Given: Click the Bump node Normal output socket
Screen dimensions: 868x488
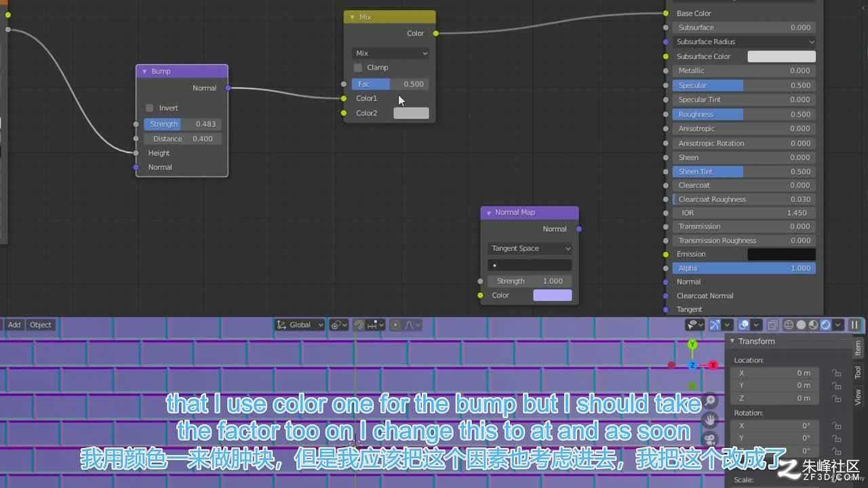Looking at the screenshot, I should [228, 87].
